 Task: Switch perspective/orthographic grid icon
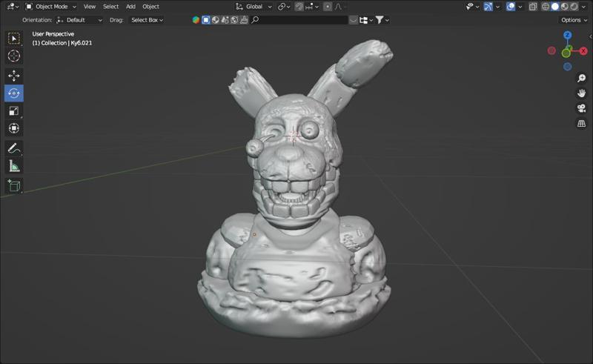tap(581, 123)
